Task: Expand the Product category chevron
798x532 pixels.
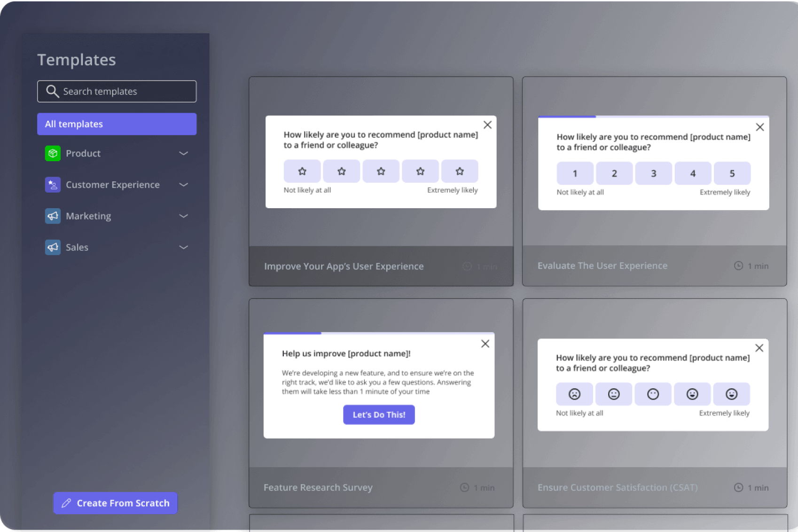Action: pos(184,153)
